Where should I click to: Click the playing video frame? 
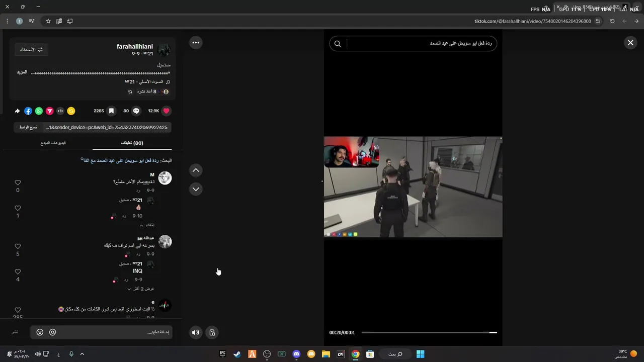413,187
